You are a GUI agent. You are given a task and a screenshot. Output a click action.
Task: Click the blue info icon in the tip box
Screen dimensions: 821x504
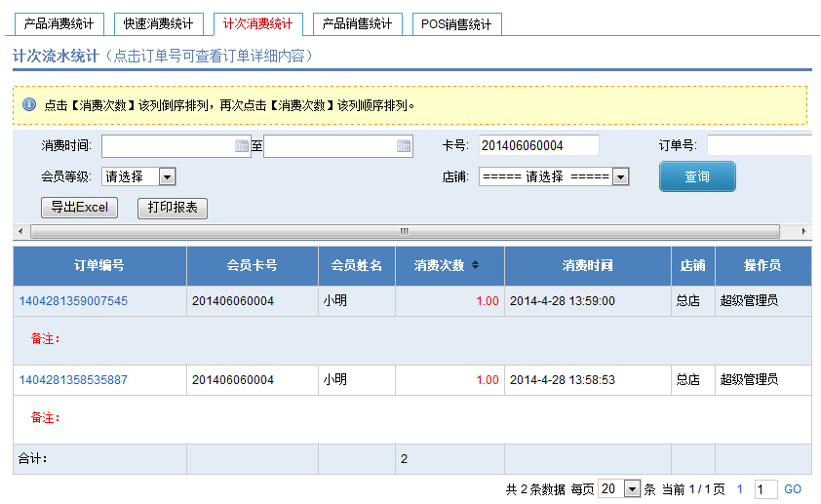[x=29, y=104]
